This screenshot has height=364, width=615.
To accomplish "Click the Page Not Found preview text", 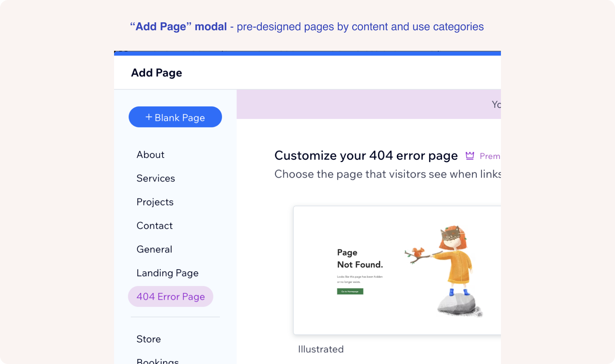I will pos(359,259).
